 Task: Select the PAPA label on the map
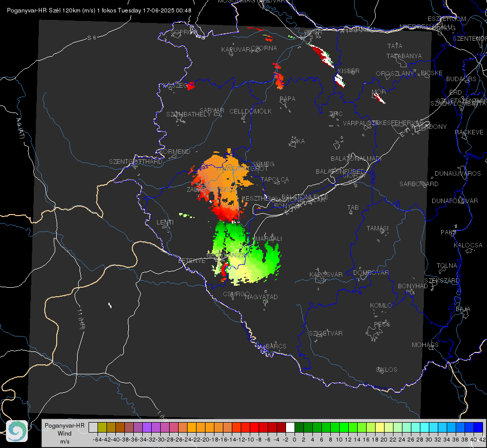288,99
